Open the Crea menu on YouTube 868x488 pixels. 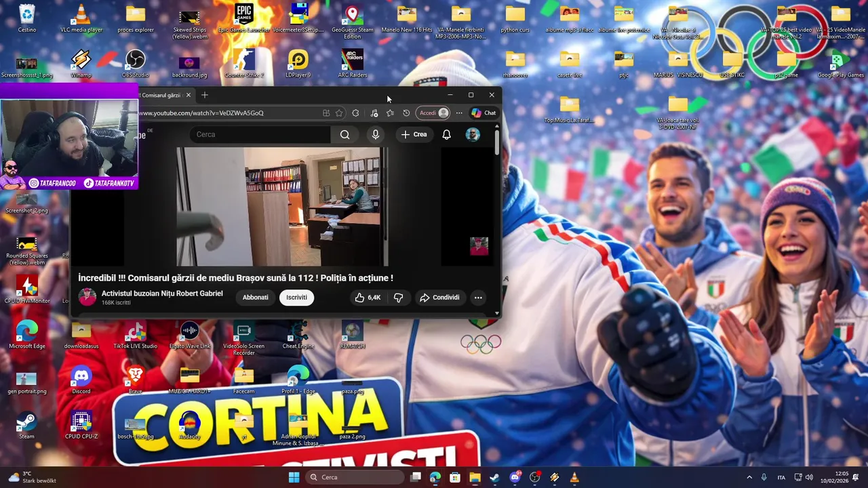(x=414, y=135)
